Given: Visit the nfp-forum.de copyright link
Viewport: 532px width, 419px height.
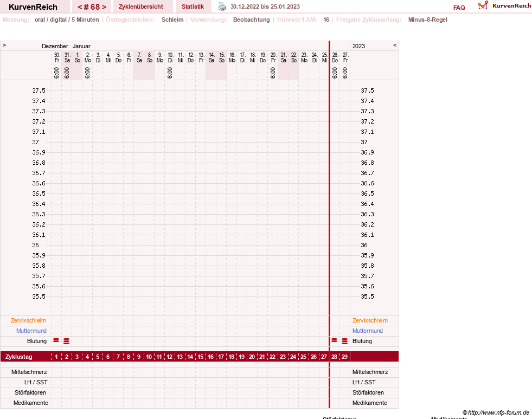Looking at the screenshot, I should [x=496, y=412].
